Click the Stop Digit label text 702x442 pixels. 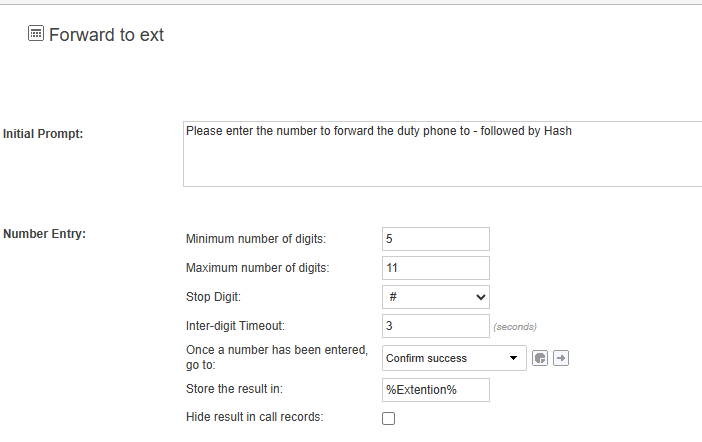click(215, 297)
